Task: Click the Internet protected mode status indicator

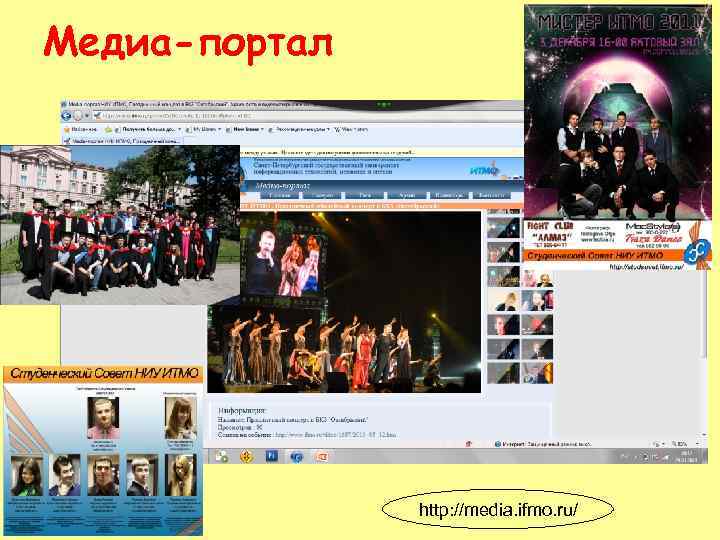Action: tap(543, 444)
